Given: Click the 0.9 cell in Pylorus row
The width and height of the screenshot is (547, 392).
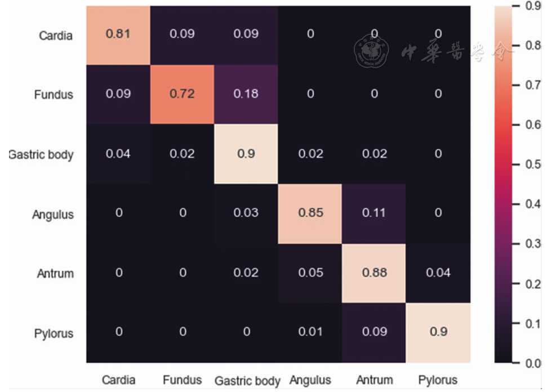Looking at the screenshot, I should click(x=438, y=332).
